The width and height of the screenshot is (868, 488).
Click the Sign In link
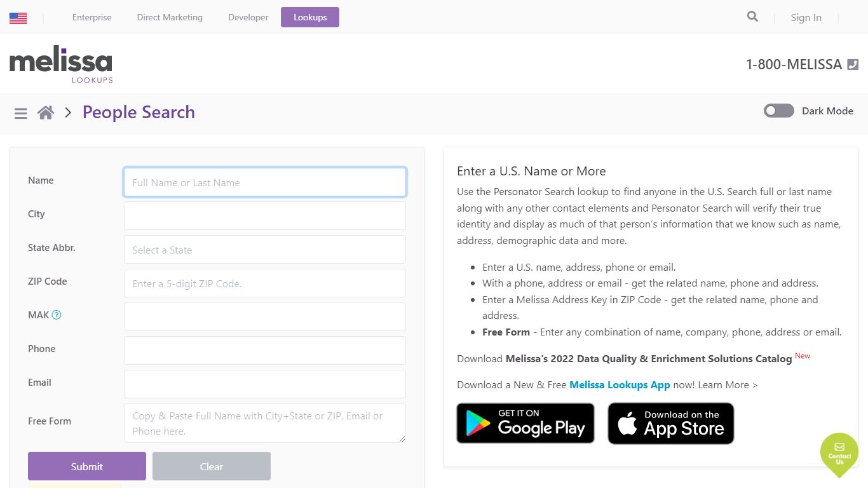point(806,18)
